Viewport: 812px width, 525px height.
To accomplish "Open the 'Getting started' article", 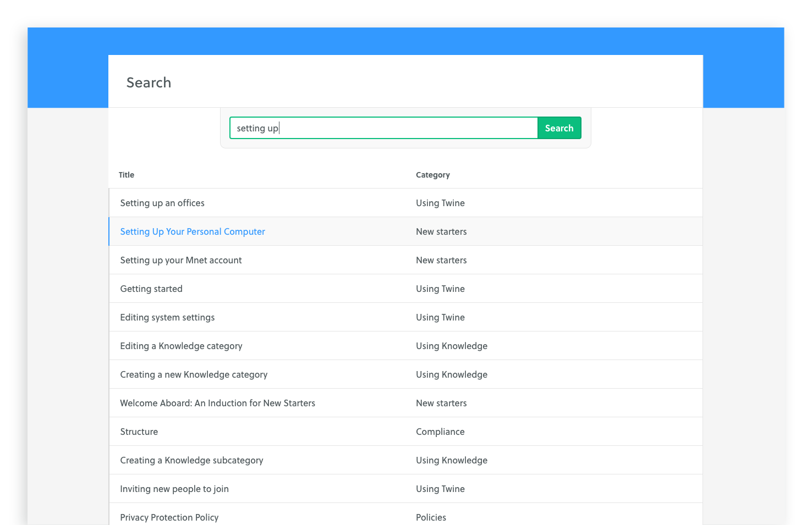I will tap(151, 289).
